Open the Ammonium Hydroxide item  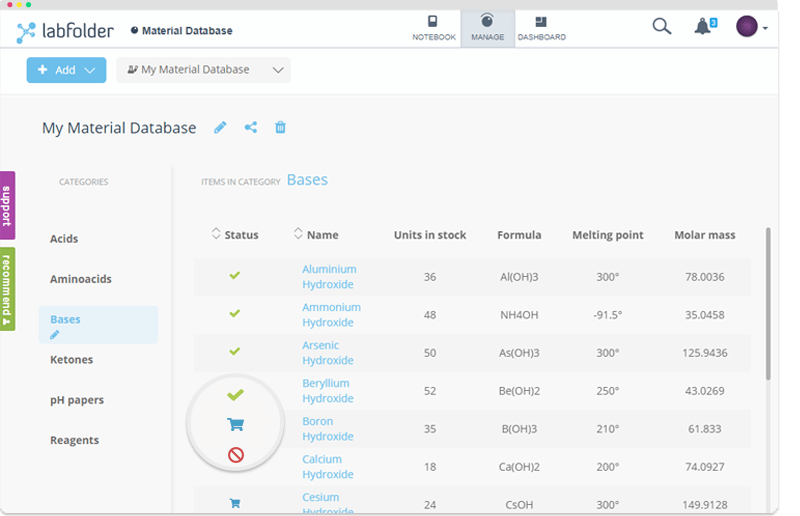point(331,315)
